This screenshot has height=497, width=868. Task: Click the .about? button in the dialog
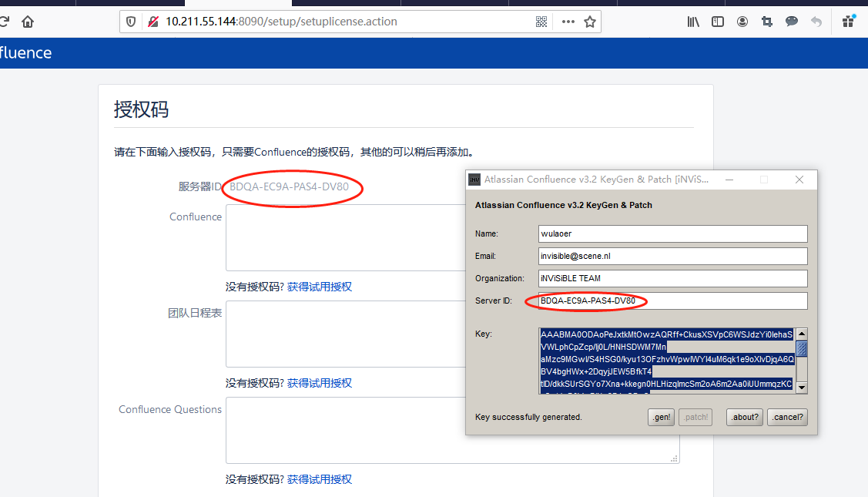click(x=745, y=417)
